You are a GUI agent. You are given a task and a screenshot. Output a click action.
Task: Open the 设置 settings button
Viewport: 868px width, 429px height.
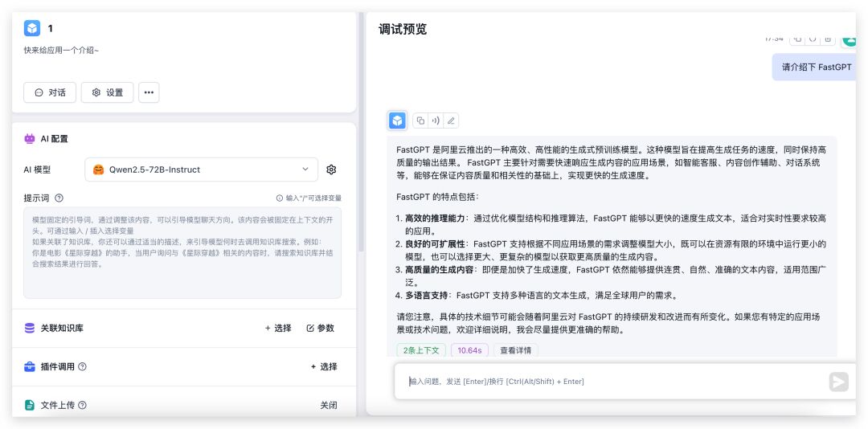[108, 92]
